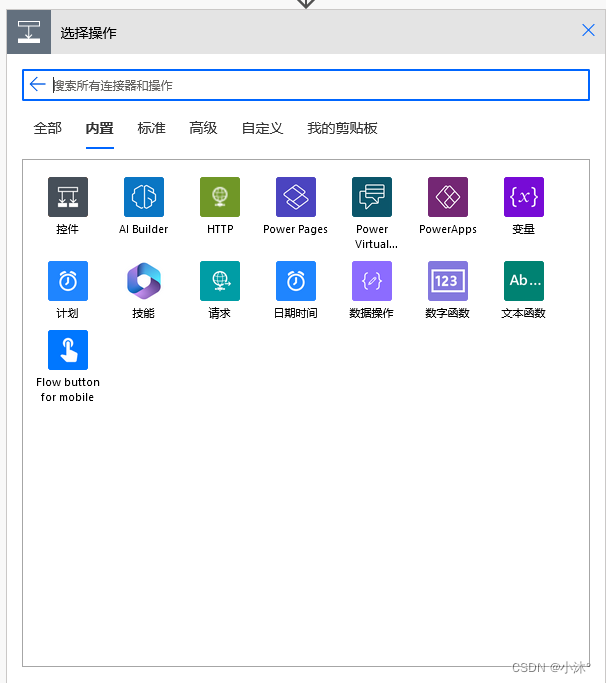Go to the 自定义 custom tab
Screen dimensions: 606x683
[x=263, y=128]
